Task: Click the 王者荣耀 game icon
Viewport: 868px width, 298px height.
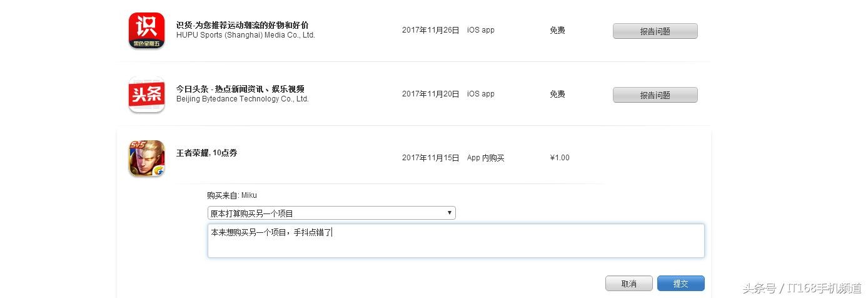Action: coord(146,158)
